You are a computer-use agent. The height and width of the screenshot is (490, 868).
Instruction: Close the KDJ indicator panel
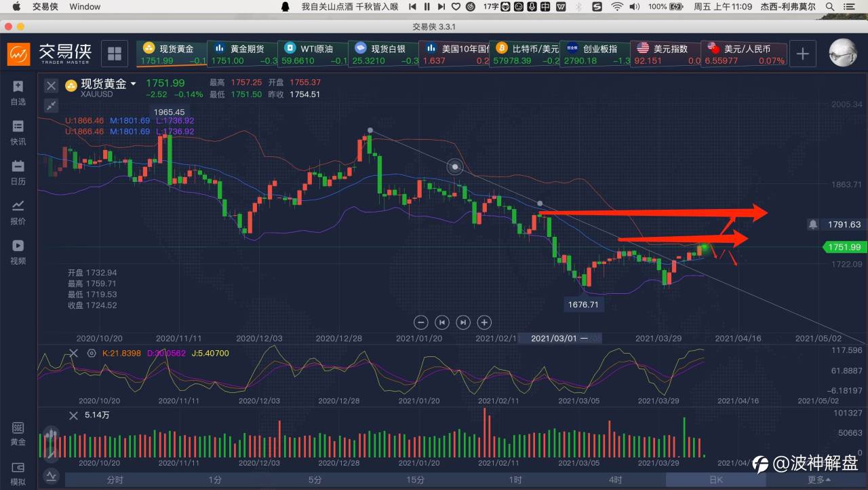point(74,353)
